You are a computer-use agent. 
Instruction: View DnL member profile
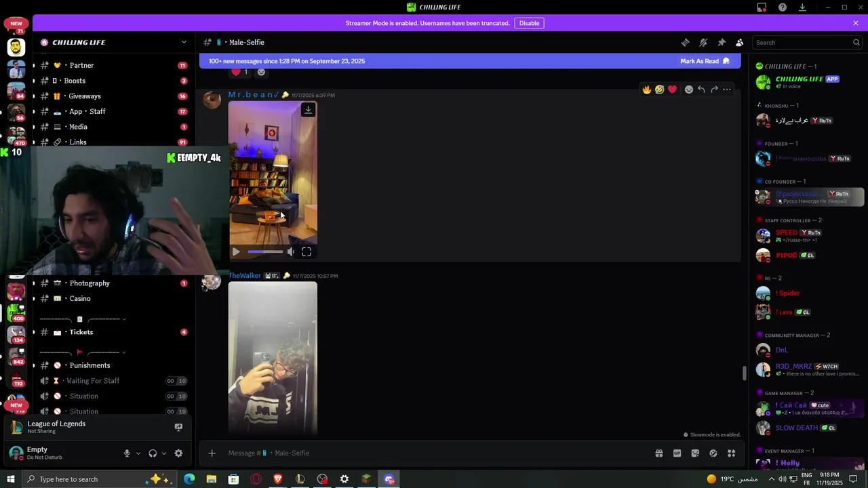(x=807, y=350)
